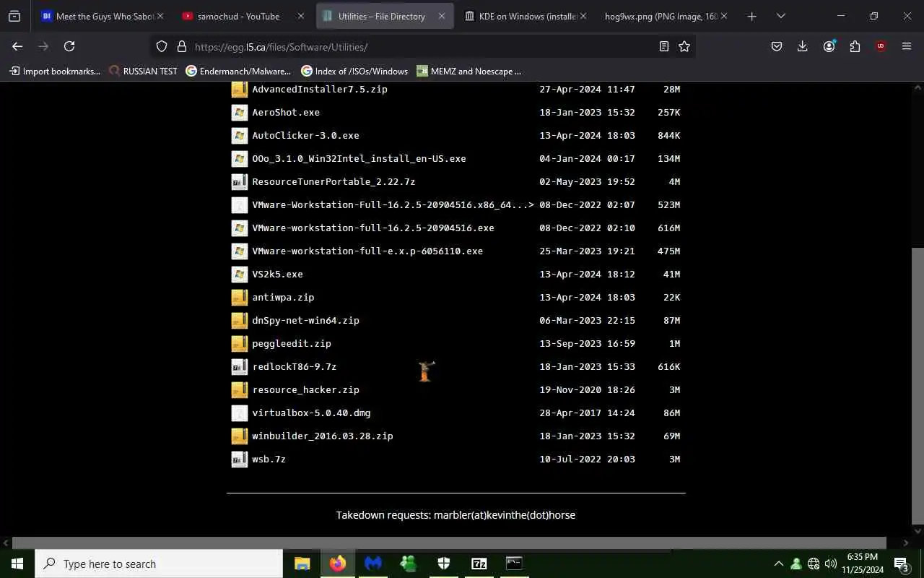This screenshot has height=578, width=924.
Task: Click the volume icon in system tray
Action: pyautogui.click(x=830, y=564)
